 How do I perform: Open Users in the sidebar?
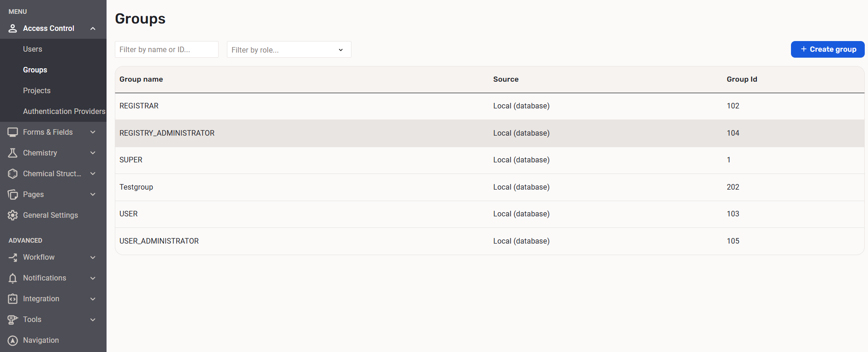click(x=33, y=49)
